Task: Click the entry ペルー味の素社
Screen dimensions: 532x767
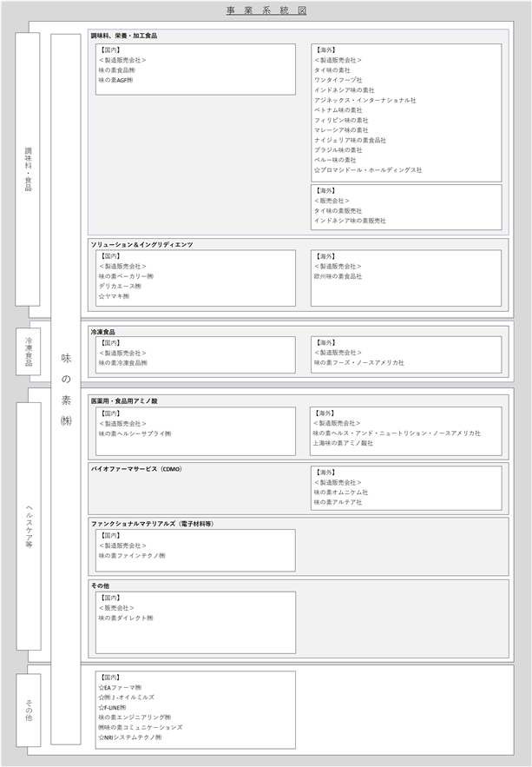Action: click(335, 160)
